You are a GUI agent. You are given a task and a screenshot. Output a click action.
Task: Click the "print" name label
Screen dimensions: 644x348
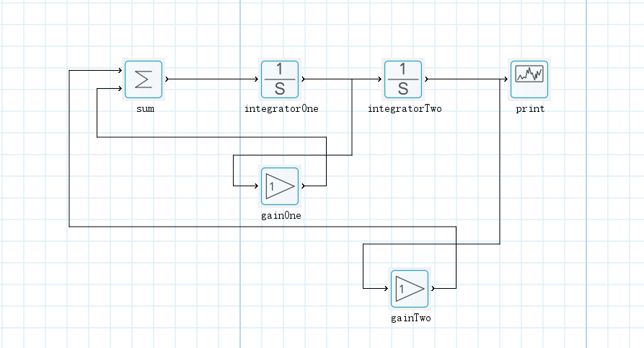tap(530, 109)
